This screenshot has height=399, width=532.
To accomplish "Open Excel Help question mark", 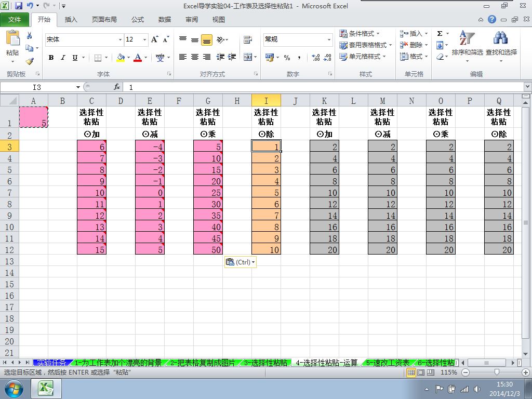I will click(x=492, y=19).
